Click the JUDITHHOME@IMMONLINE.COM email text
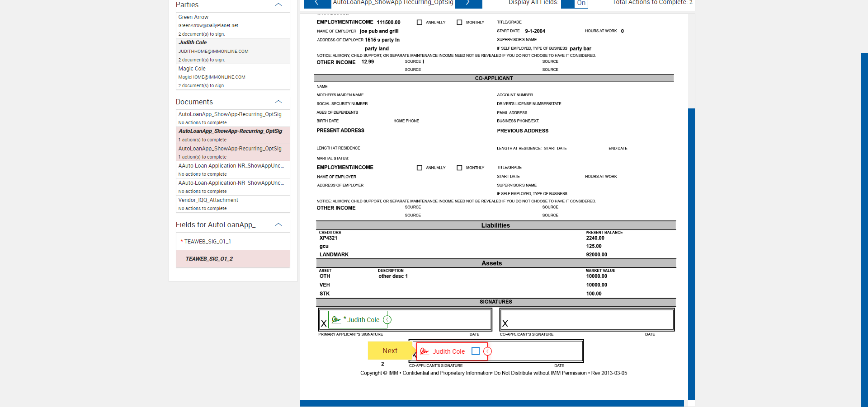The width and height of the screenshot is (868, 407). [213, 51]
